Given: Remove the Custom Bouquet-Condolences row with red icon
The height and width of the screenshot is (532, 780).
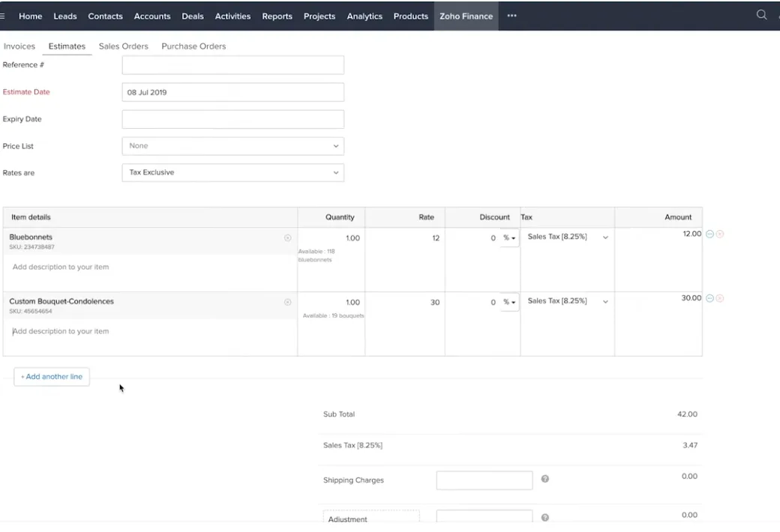Looking at the screenshot, I should [720, 298].
